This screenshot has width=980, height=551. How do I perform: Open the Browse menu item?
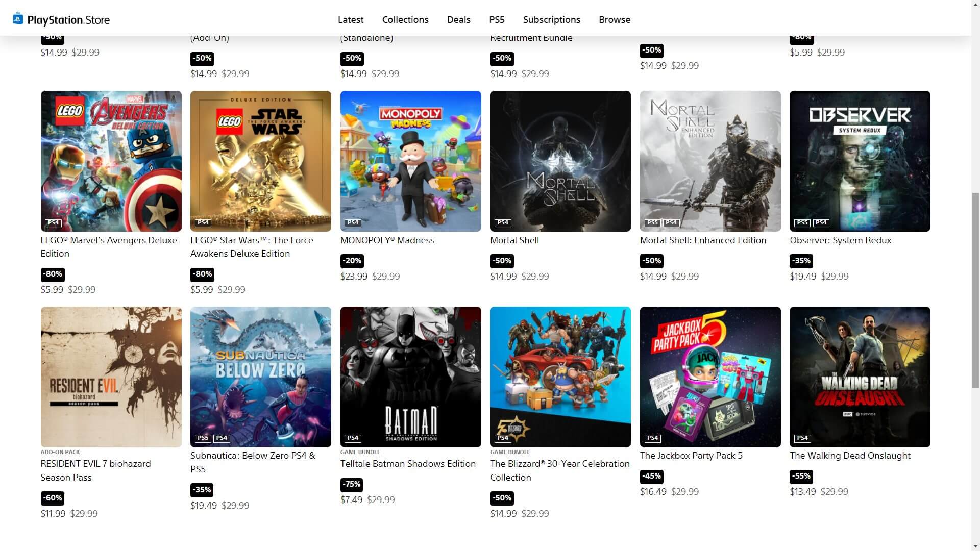click(615, 20)
